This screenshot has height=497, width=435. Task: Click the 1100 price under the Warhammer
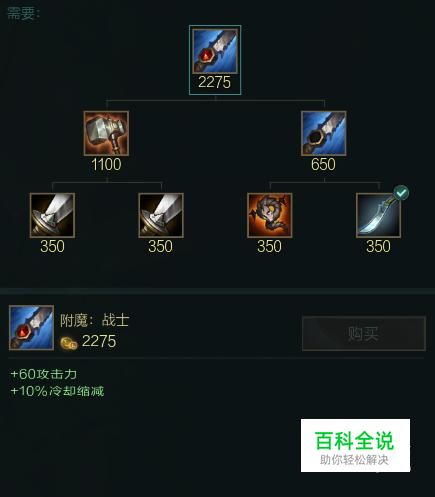[106, 165]
